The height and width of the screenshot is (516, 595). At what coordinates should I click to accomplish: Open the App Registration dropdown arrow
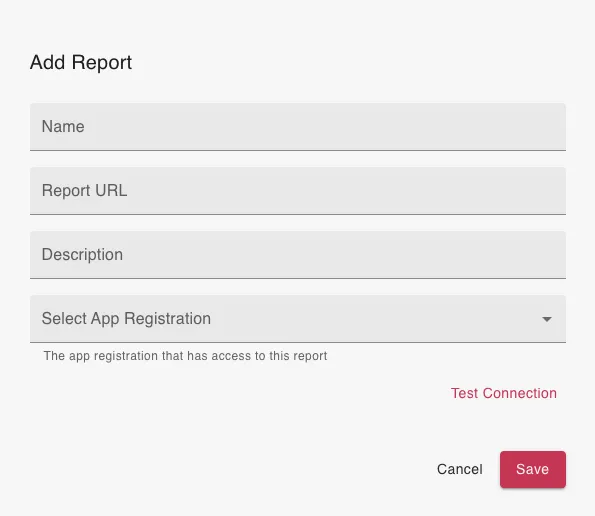point(546,319)
